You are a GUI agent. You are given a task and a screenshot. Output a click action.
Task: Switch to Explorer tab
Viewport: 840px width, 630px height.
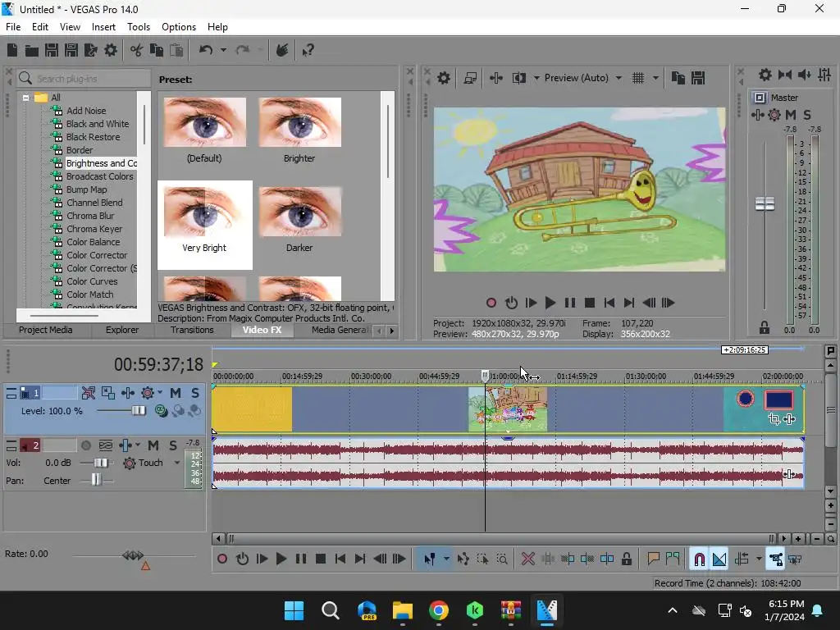click(121, 330)
